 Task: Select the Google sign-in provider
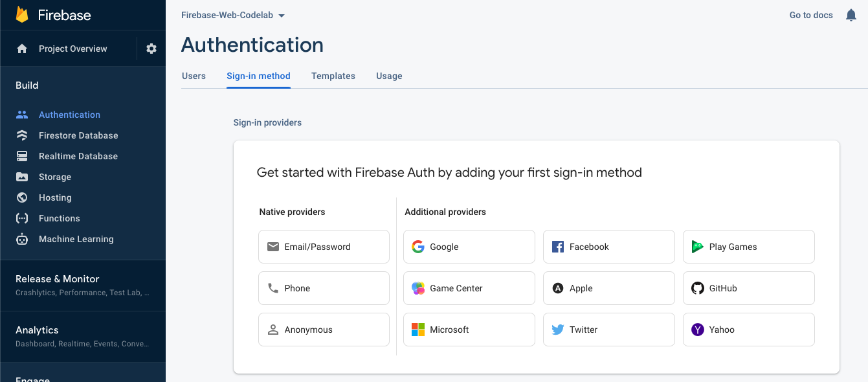469,247
